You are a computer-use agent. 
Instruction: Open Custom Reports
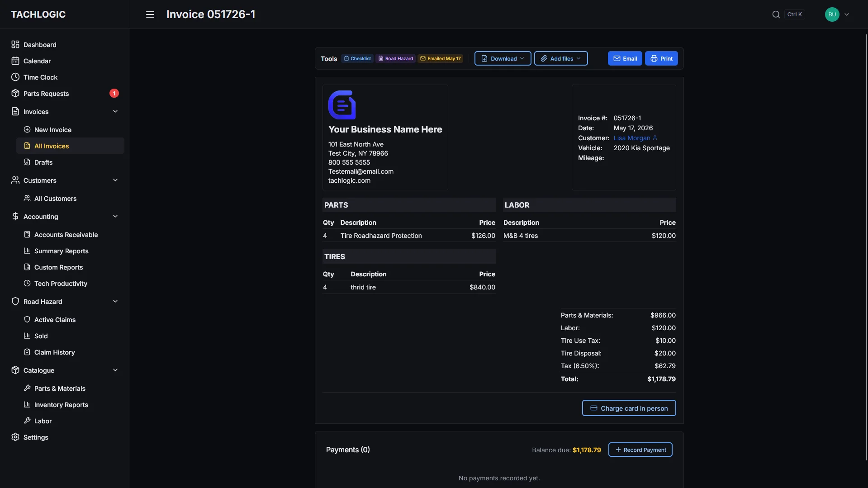coord(70,267)
